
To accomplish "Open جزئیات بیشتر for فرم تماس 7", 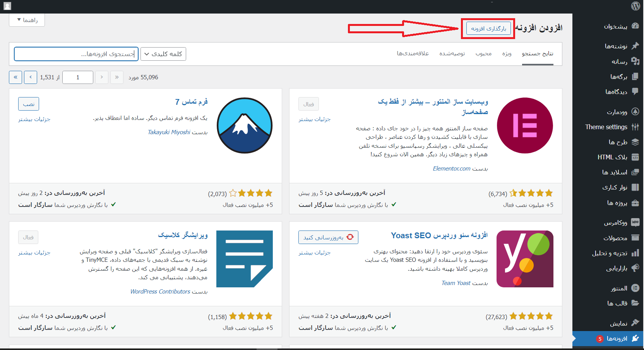I will click(34, 119).
